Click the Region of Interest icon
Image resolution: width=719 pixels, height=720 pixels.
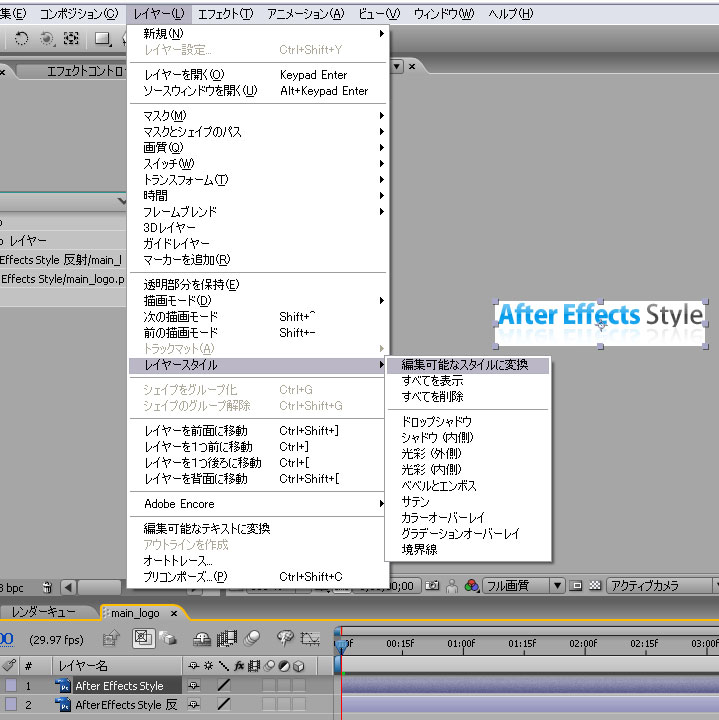[x=576, y=585]
